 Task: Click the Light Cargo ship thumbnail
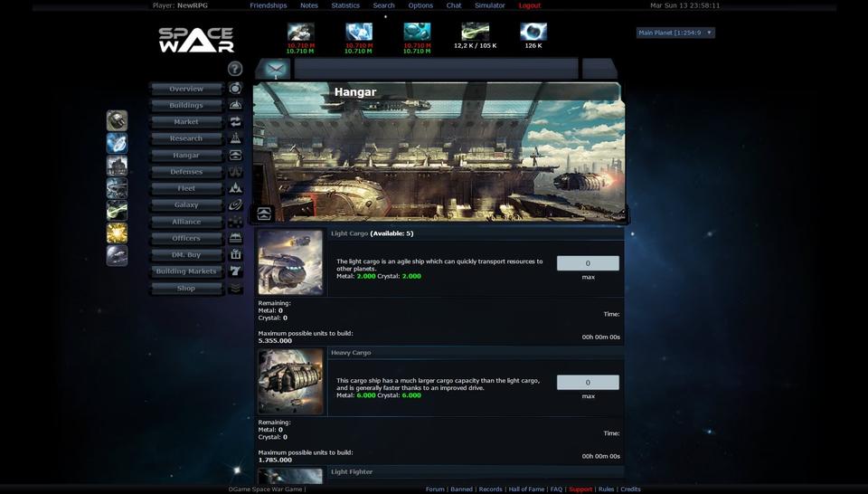tap(290, 262)
